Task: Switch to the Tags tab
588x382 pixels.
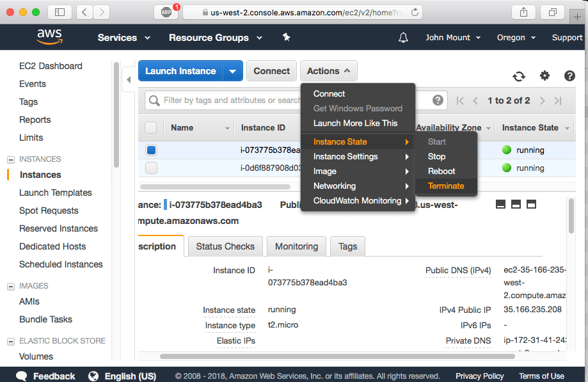Action: 347,246
